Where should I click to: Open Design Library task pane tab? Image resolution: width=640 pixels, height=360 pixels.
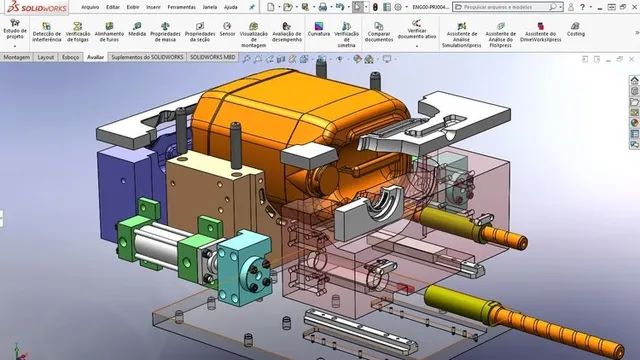tap(634, 91)
